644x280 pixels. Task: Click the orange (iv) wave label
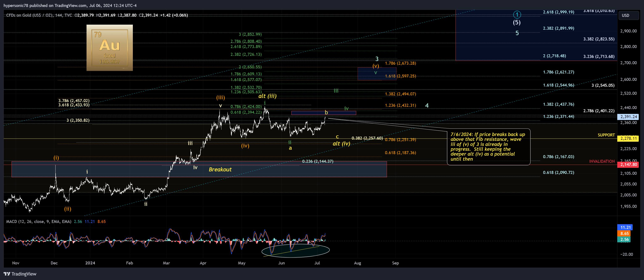pos(245,146)
